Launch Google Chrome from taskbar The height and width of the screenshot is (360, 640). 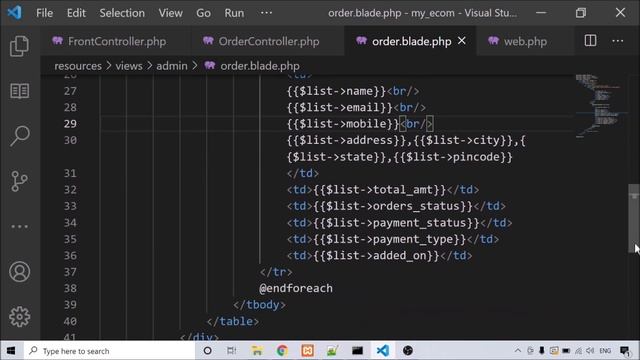[x=282, y=351]
